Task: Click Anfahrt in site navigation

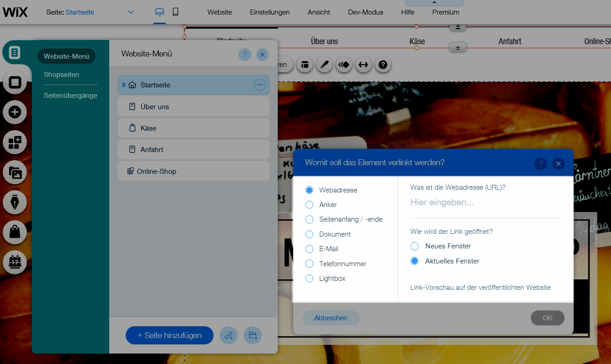Action: [x=510, y=41]
